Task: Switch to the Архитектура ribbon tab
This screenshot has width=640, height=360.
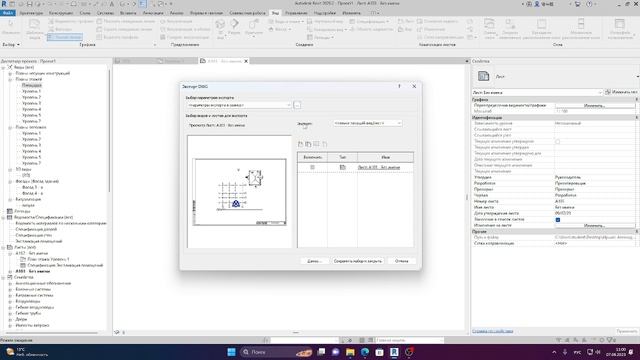Action: (31, 13)
